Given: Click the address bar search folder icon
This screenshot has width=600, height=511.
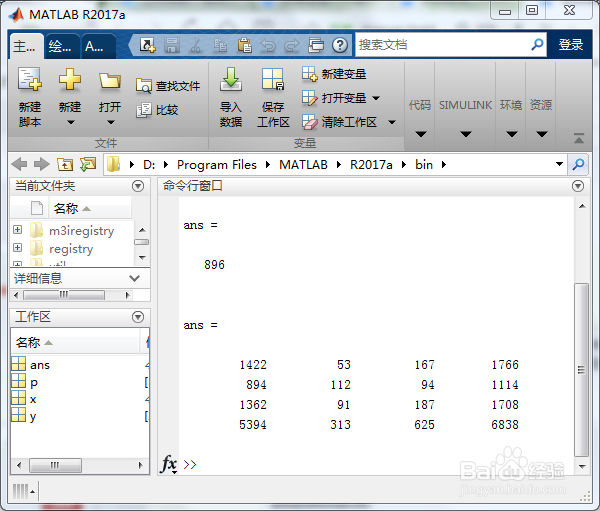Looking at the screenshot, I should click(578, 165).
